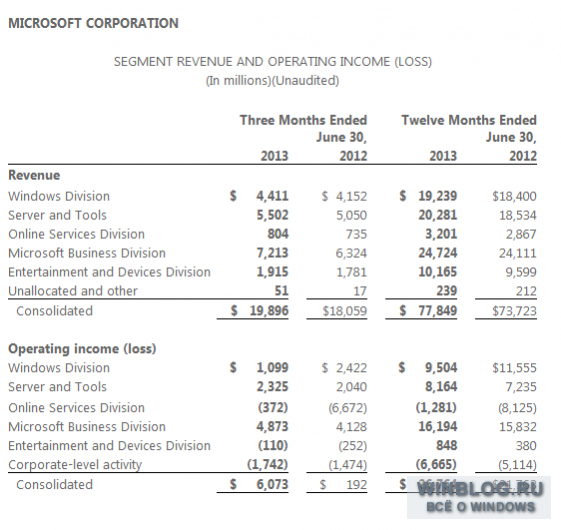Image resolution: width=561 pixels, height=530 pixels.
Task: Select consolidated operating income $ 192
Action: click(343, 484)
